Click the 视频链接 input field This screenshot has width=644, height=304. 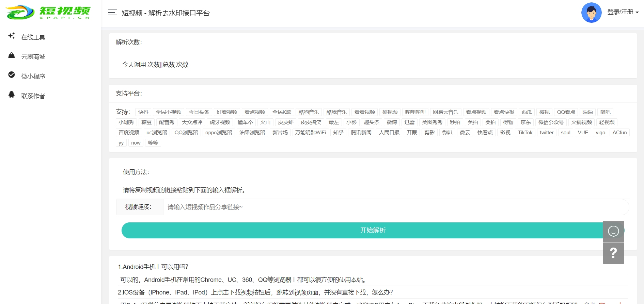[x=396, y=207]
